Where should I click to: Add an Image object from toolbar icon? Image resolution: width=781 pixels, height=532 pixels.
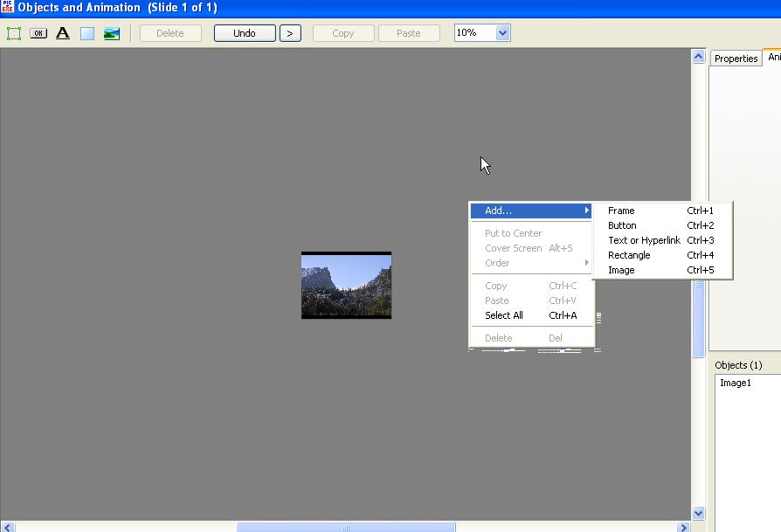tap(112, 33)
